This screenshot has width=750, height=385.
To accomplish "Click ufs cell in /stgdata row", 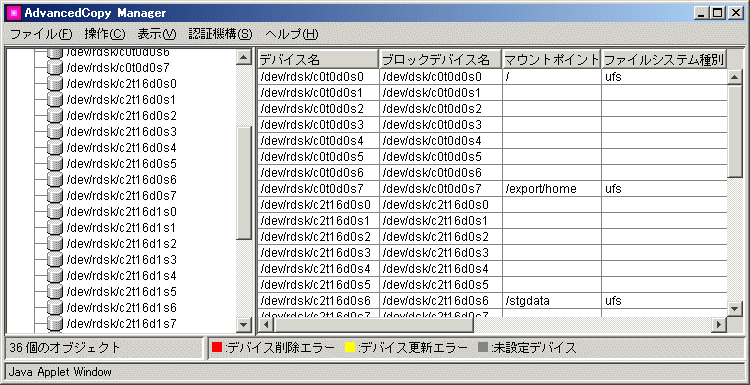I will click(664, 300).
